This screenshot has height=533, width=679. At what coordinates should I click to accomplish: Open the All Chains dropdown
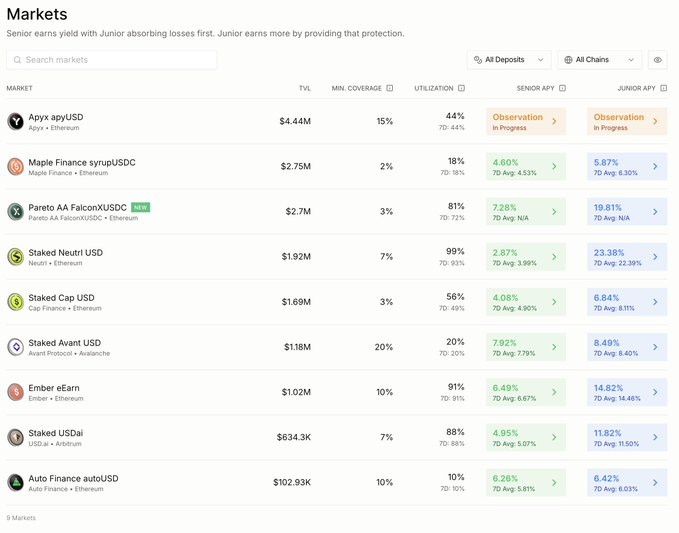[600, 60]
